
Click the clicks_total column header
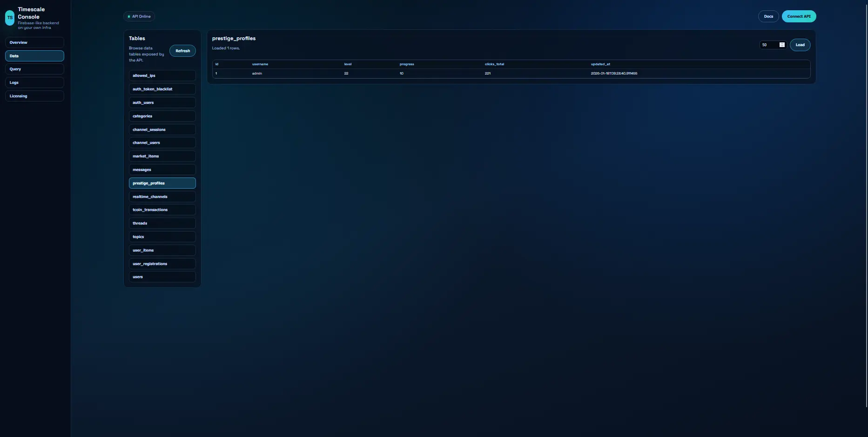point(494,64)
